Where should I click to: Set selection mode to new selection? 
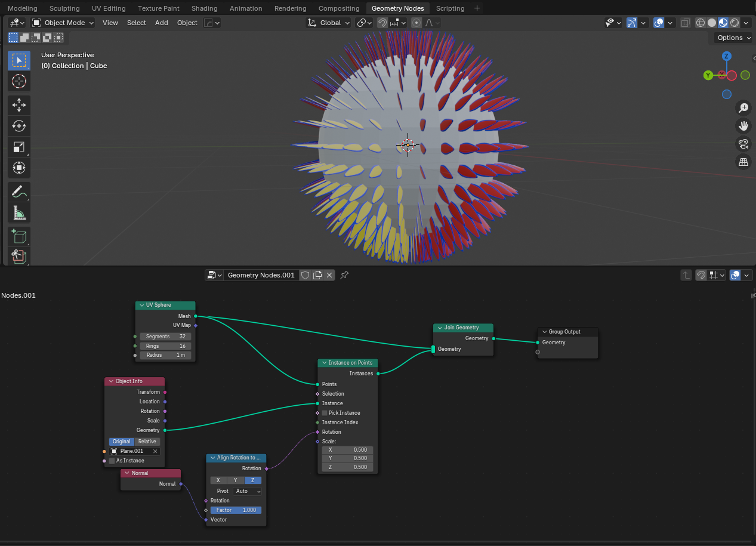pyautogui.click(x=13, y=38)
